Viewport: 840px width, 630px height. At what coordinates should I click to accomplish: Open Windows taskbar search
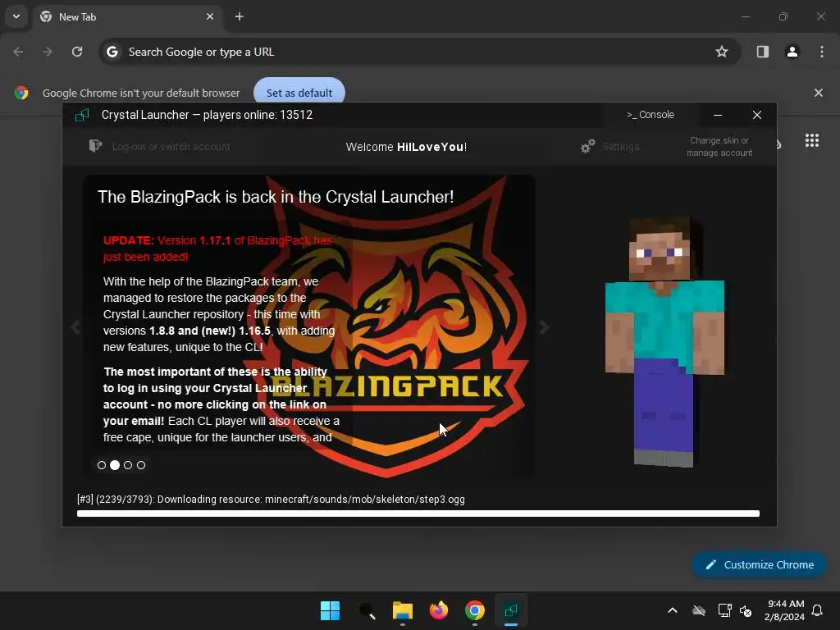367,610
